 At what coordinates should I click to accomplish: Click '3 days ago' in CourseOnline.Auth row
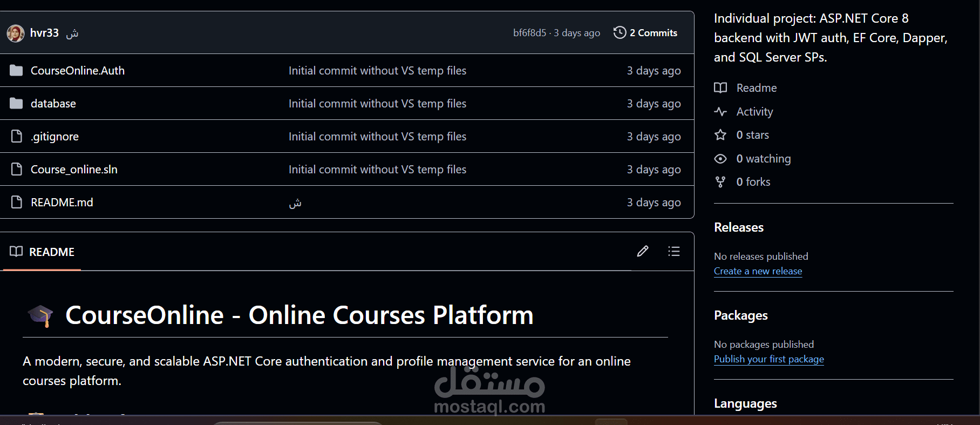point(654,71)
